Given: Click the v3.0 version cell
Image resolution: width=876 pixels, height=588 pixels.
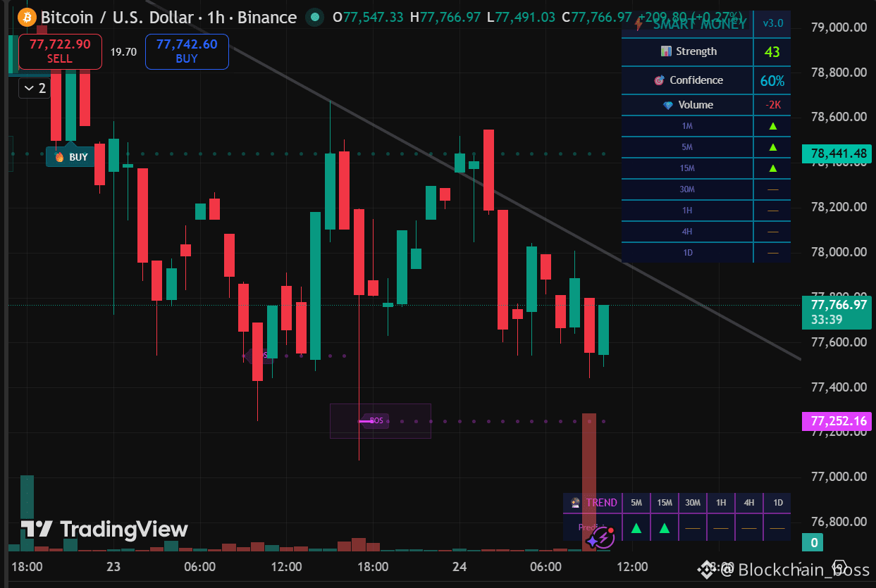Looking at the screenshot, I should point(772,24).
